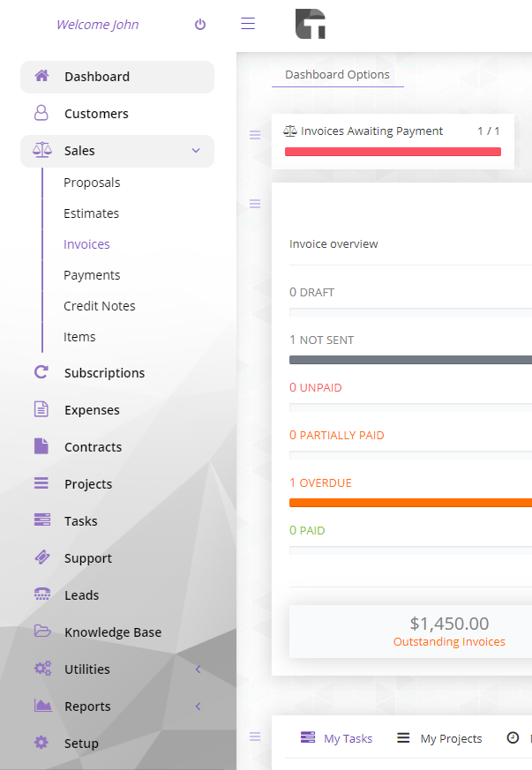Click the Knowledge Base folder icon
Viewport: 532px width, 770px height.
tap(41, 632)
